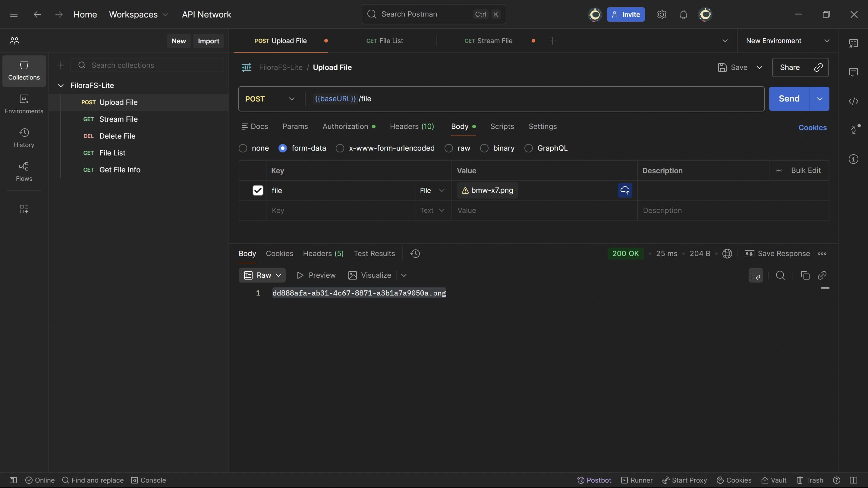Image resolution: width=868 pixels, height=488 pixels.
Task: Select file from cloud upload icon
Action: (x=625, y=190)
